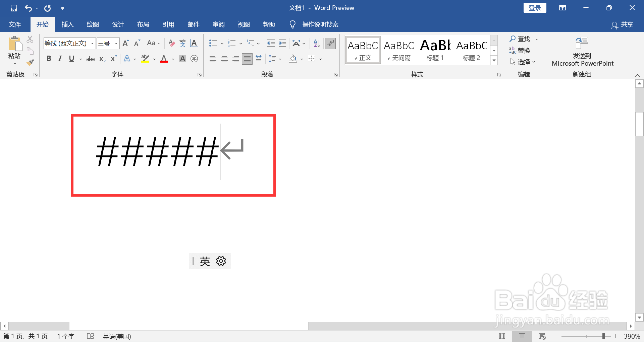Apply the 标题 1 (Heading 1) style
The width and height of the screenshot is (644, 342).
click(x=435, y=50)
